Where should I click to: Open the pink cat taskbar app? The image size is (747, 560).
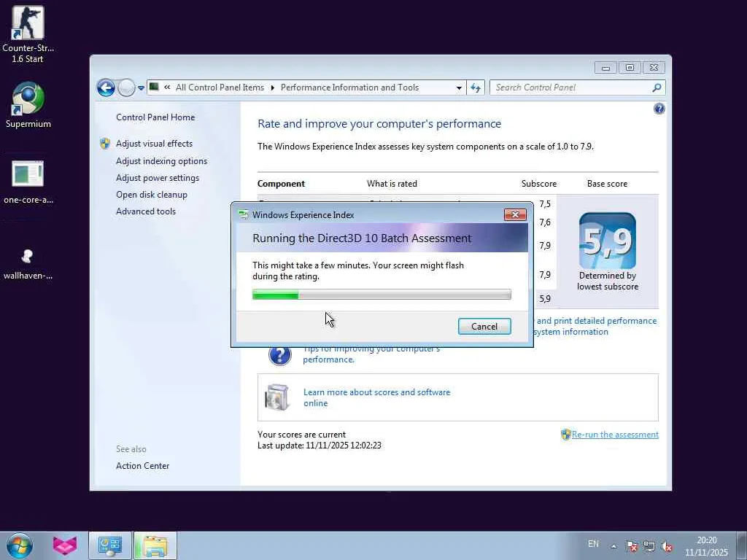pos(65,545)
